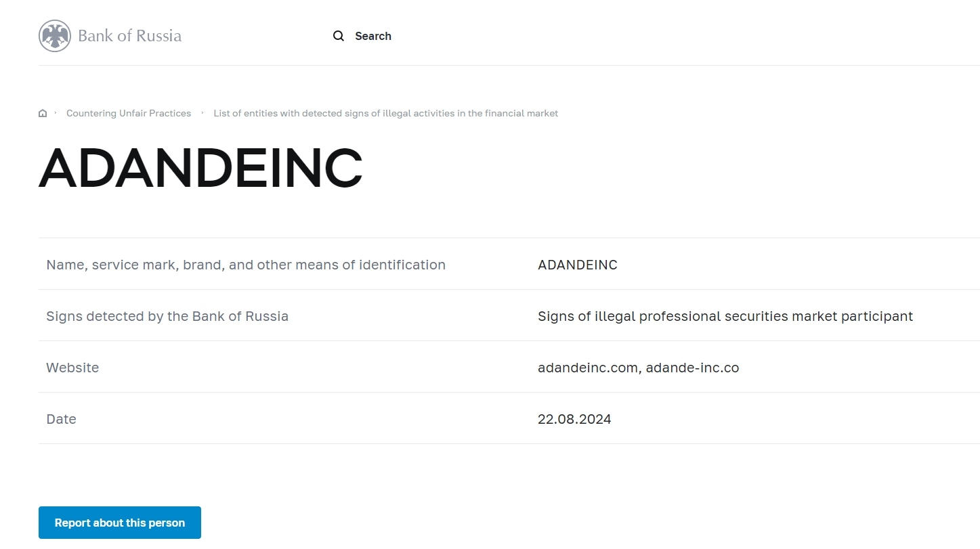Click the Website row label
The height and width of the screenshot is (549, 980).
[x=72, y=368]
